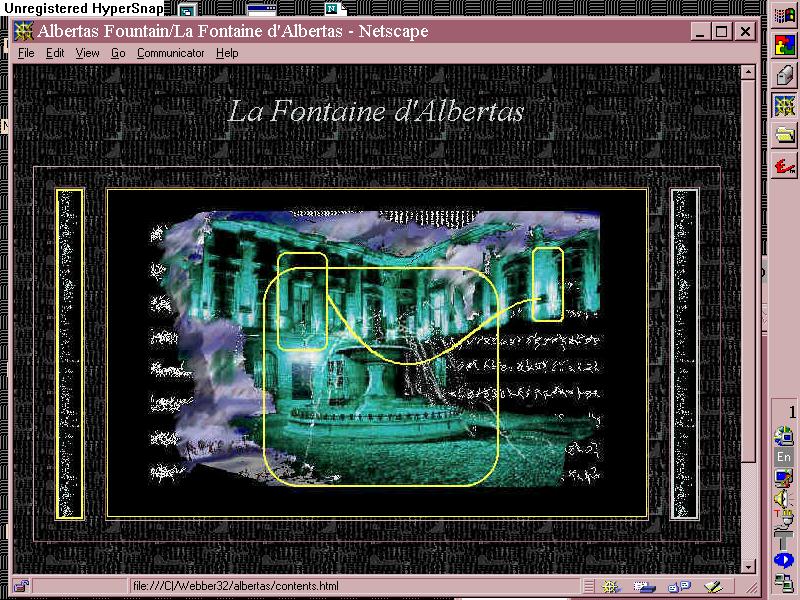The image size is (800, 600).
Task: Open the Communicator menu
Action: point(170,53)
